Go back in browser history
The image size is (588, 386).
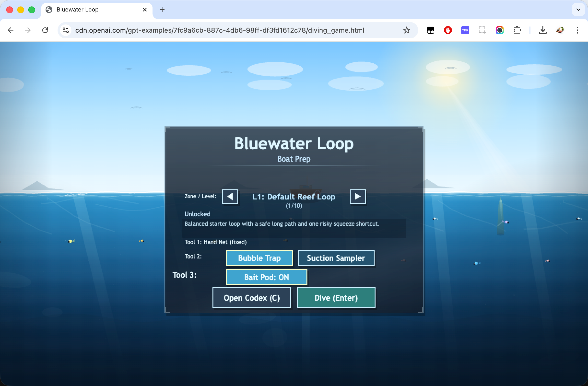(x=11, y=30)
